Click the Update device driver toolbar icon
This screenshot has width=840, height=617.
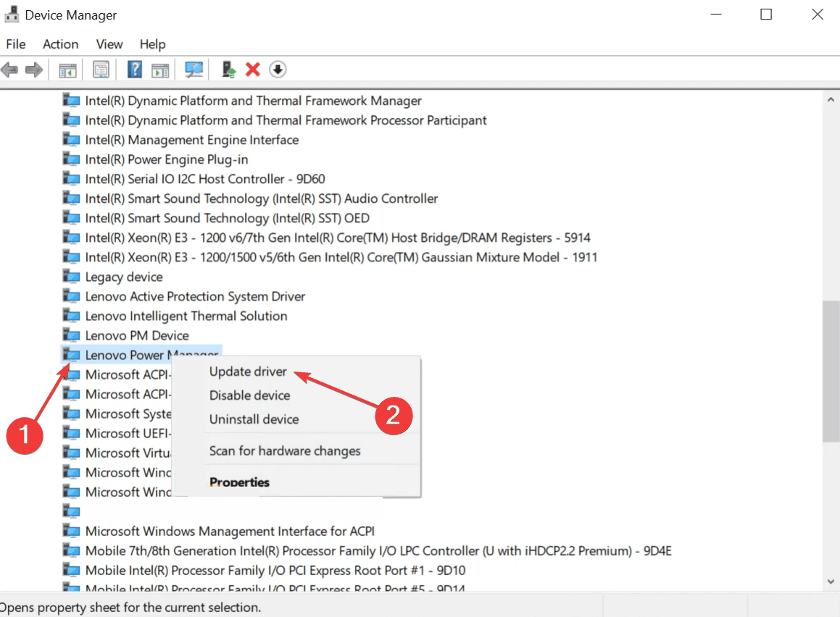pos(229,70)
